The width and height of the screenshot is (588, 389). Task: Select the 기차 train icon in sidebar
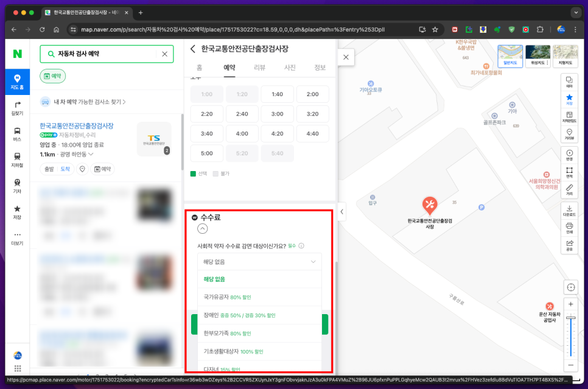click(17, 186)
